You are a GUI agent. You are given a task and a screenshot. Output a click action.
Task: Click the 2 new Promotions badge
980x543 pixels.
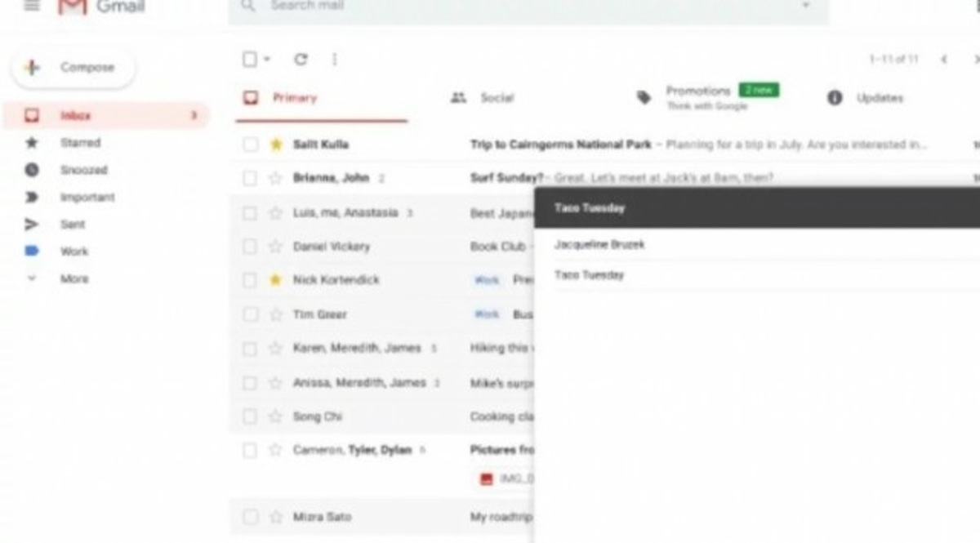pyautogui.click(x=759, y=91)
